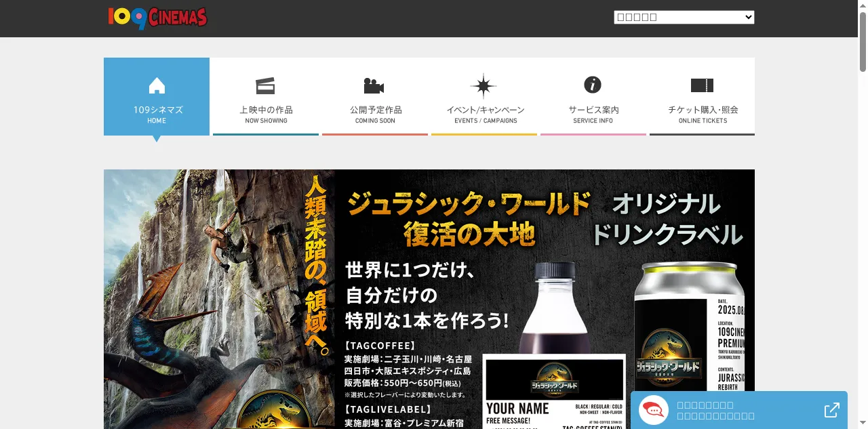Image resolution: width=868 pixels, height=429 pixels.
Task: Click the chat speech bubble icon
Action: [654, 410]
